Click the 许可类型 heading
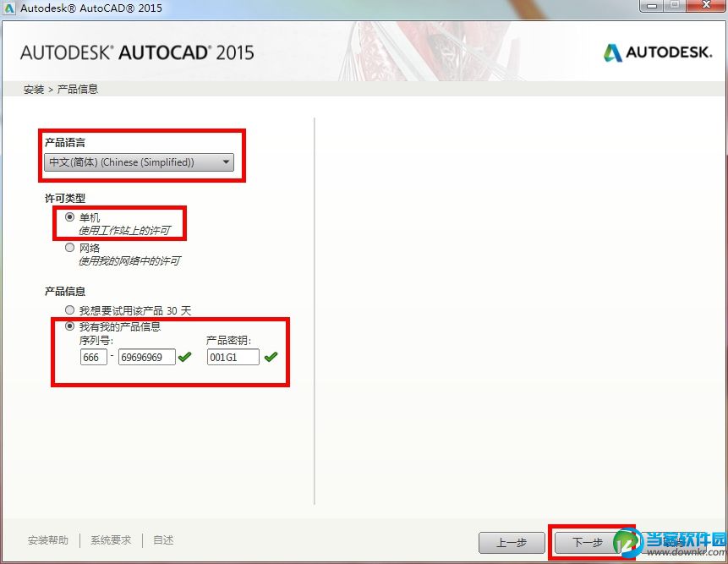The width and height of the screenshot is (728, 564). (x=65, y=198)
